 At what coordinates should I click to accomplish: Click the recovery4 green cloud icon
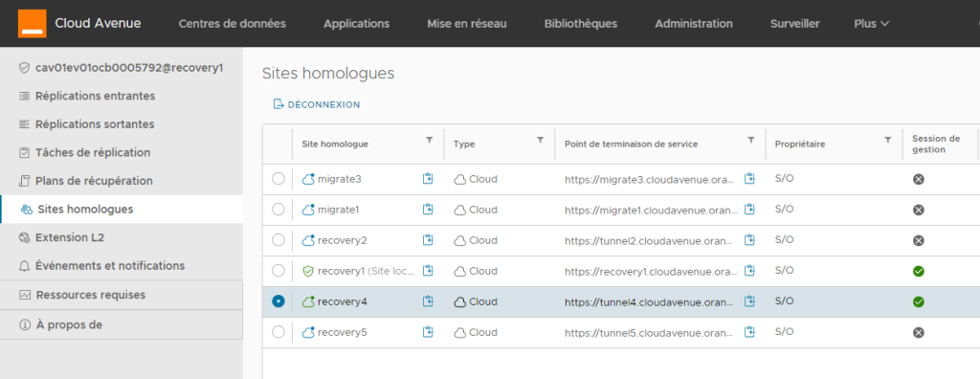[307, 301]
